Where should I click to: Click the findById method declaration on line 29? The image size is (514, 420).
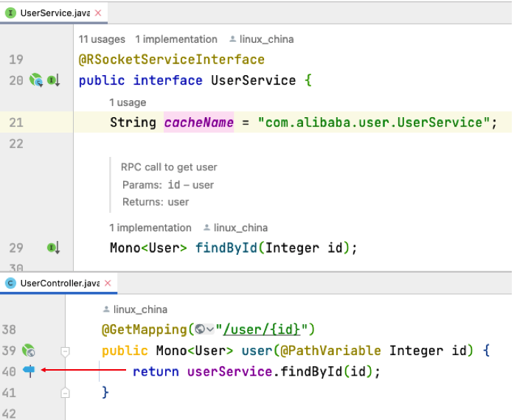click(x=226, y=248)
